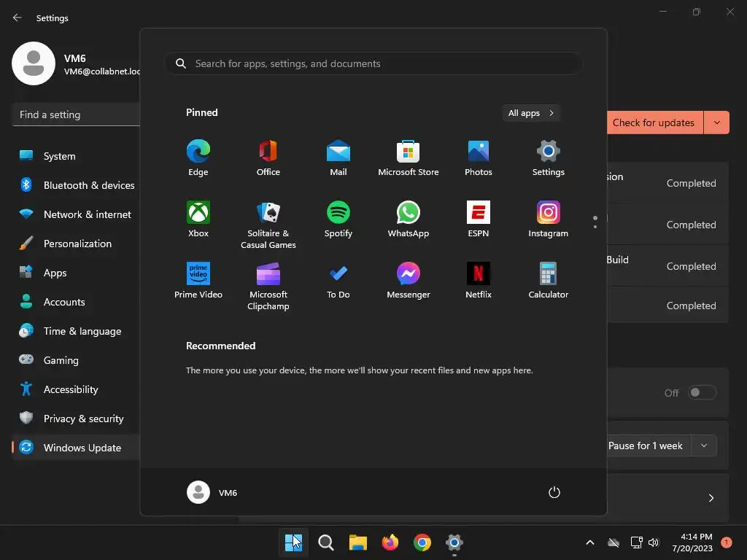The width and height of the screenshot is (747, 560).
Task: Switch to Settings via taskbar gear
Action: coord(454,542)
